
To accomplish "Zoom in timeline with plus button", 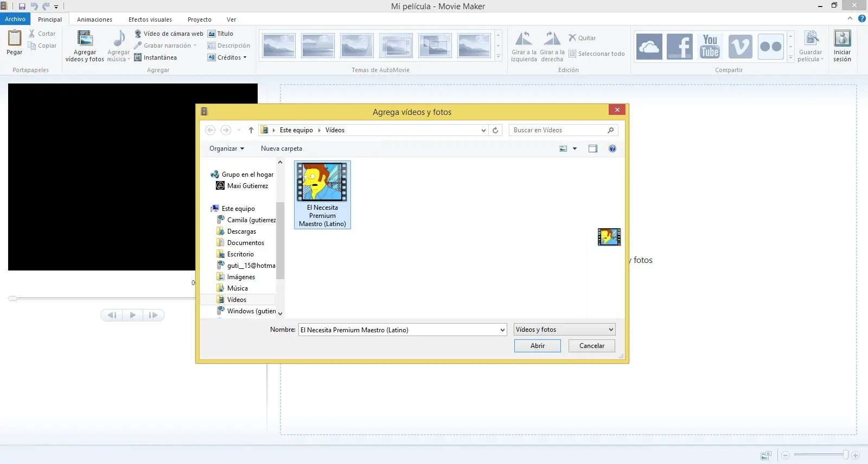I will coord(856,455).
